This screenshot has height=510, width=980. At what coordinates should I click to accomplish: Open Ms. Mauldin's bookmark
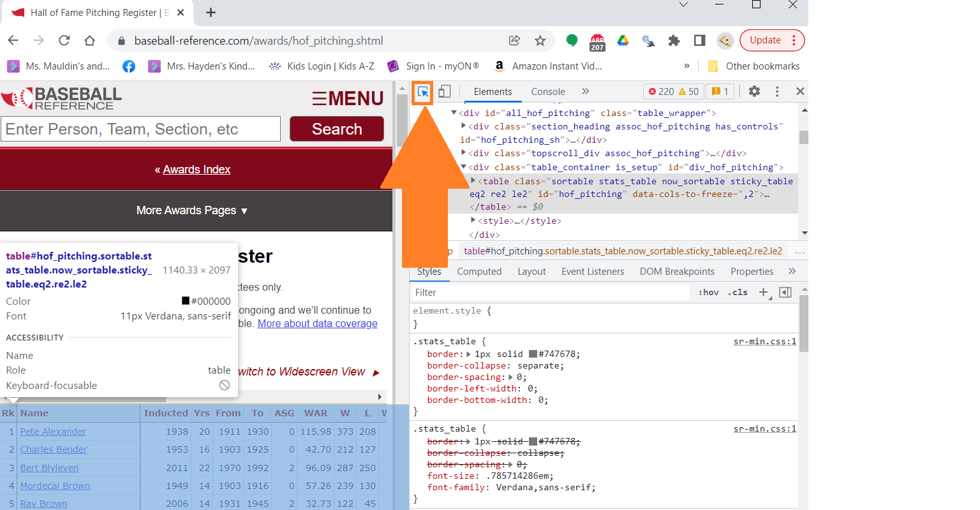(x=59, y=66)
